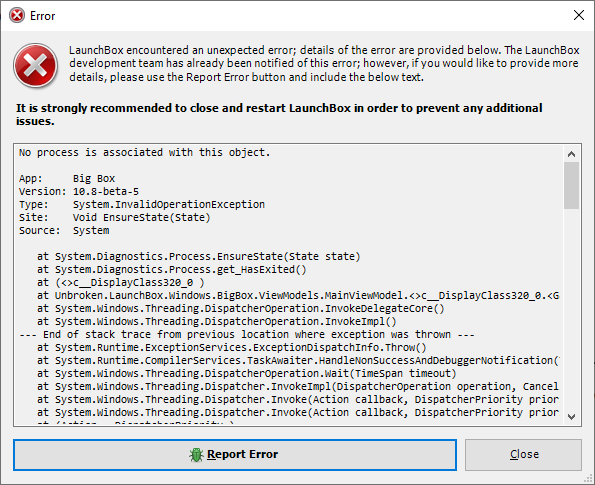Click the resize grip in the dialog corner
The height and width of the screenshot is (485, 595).
[589, 479]
